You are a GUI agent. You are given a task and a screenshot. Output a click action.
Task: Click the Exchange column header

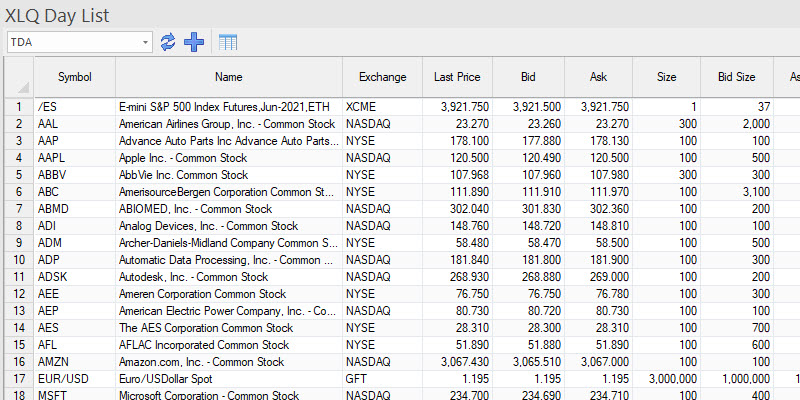coord(383,77)
